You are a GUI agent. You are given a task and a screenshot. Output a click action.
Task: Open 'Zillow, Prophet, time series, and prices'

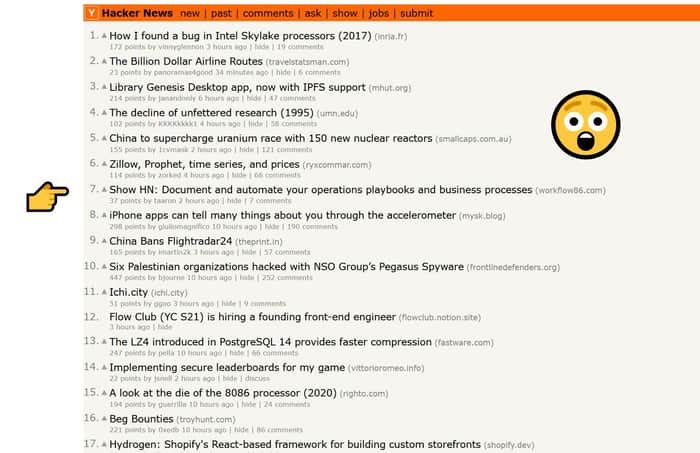tap(204, 164)
